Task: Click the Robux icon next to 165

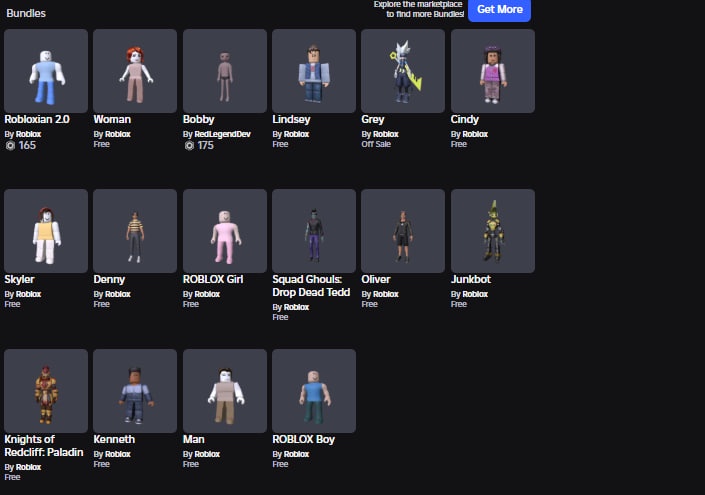Action: 10,146
